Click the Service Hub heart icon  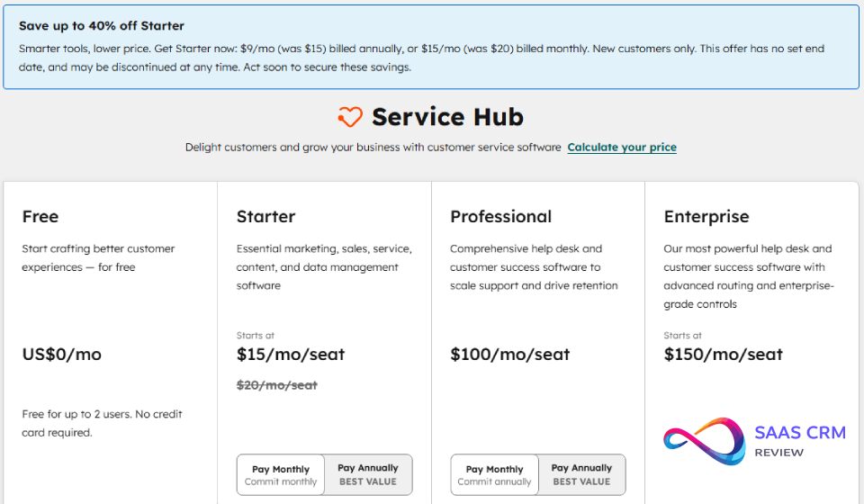tap(350, 117)
